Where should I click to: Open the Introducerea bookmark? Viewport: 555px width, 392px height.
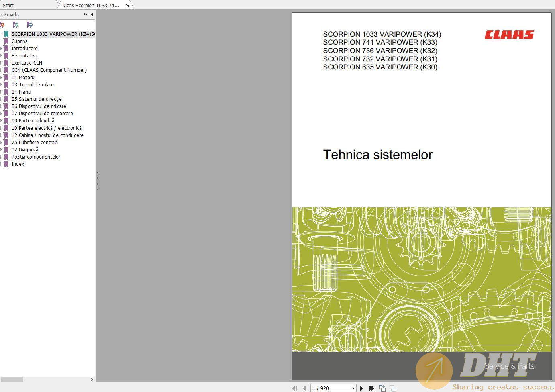[x=24, y=49]
